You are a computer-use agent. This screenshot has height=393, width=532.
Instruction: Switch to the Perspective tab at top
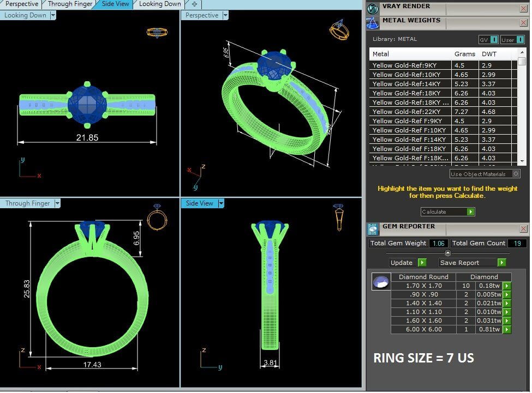(22, 4)
